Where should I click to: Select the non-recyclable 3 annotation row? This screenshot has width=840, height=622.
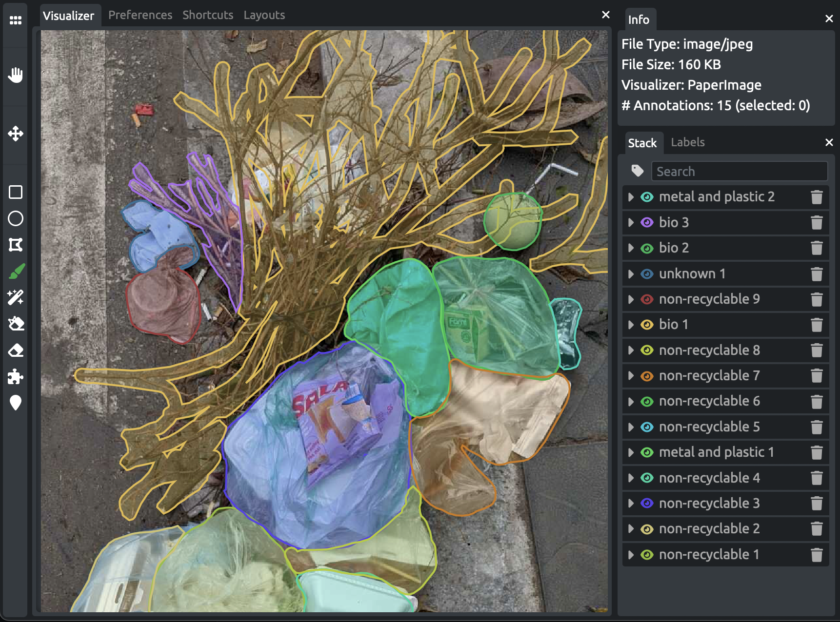coord(709,504)
